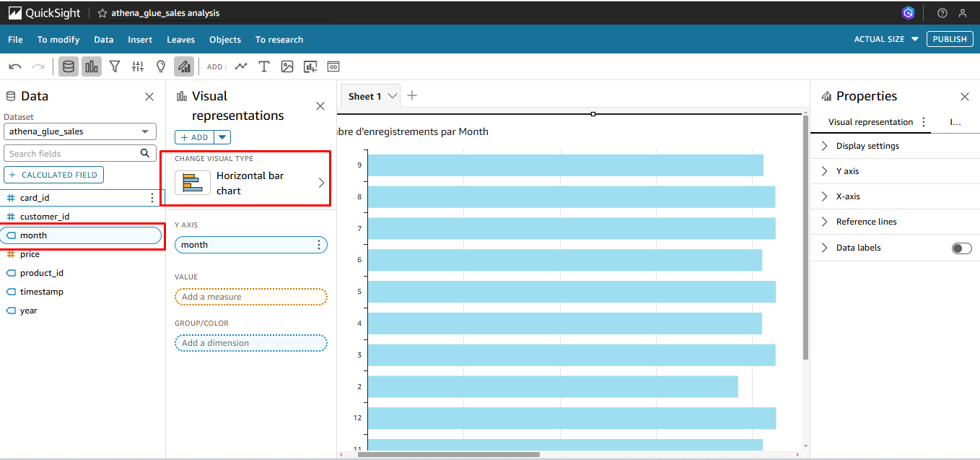Add an image to the sheet

[287, 67]
